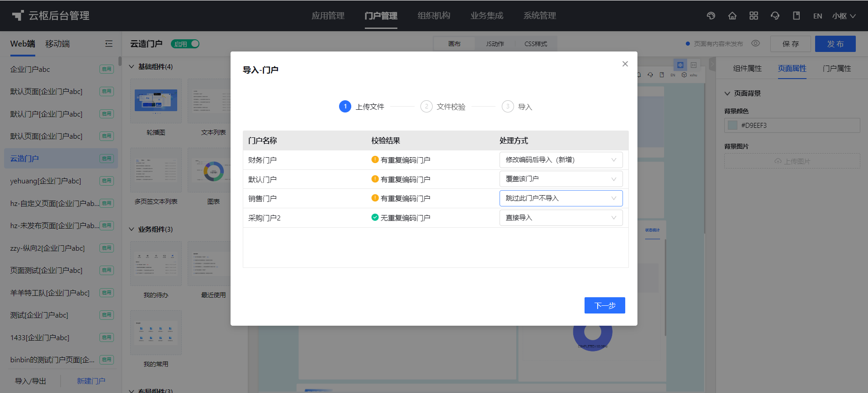
Task: Click step 2 文件校验 circle
Action: pyautogui.click(x=426, y=107)
